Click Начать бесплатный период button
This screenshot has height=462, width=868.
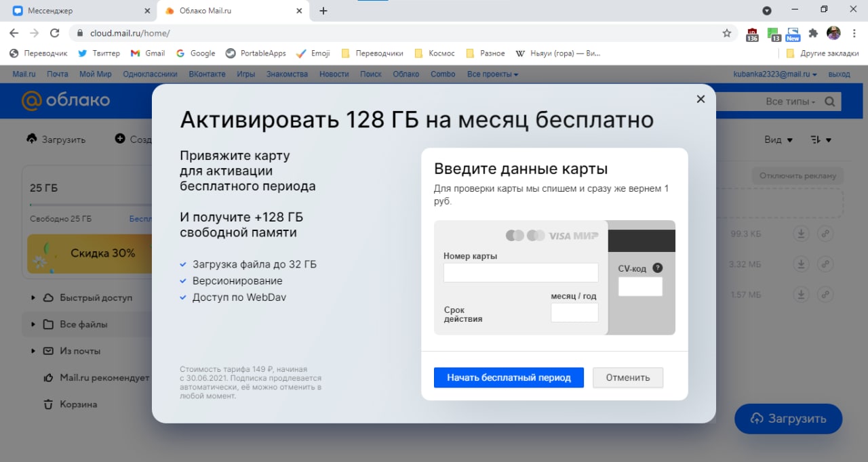[x=509, y=377]
